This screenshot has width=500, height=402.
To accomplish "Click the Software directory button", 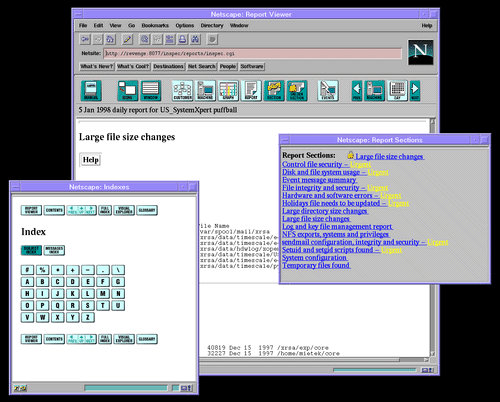I will [x=252, y=66].
